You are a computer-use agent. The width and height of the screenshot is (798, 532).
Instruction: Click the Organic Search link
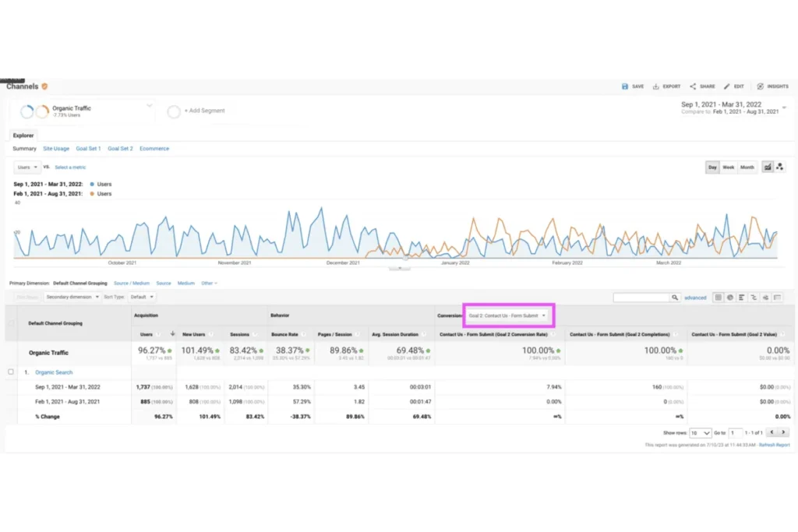click(52, 372)
